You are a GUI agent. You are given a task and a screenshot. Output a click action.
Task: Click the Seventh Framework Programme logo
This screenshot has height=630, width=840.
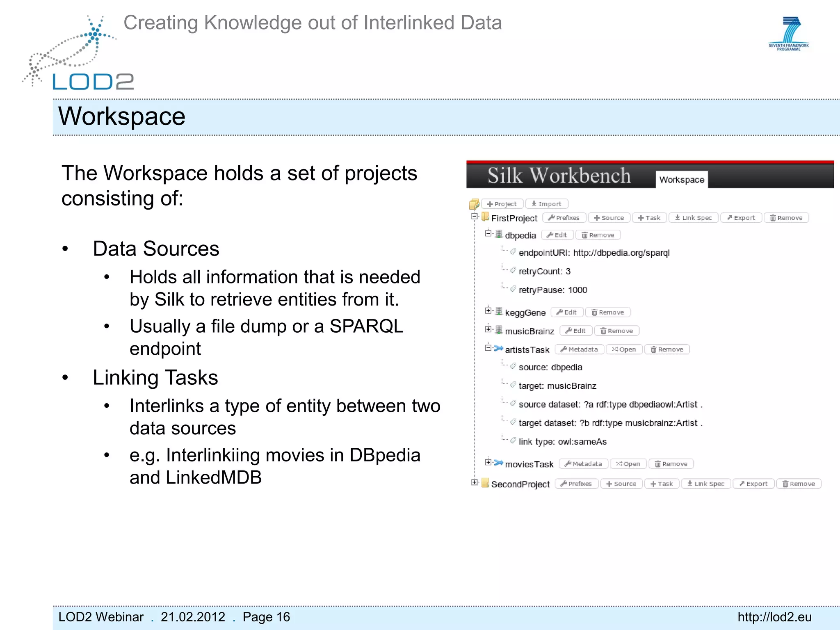(x=789, y=34)
